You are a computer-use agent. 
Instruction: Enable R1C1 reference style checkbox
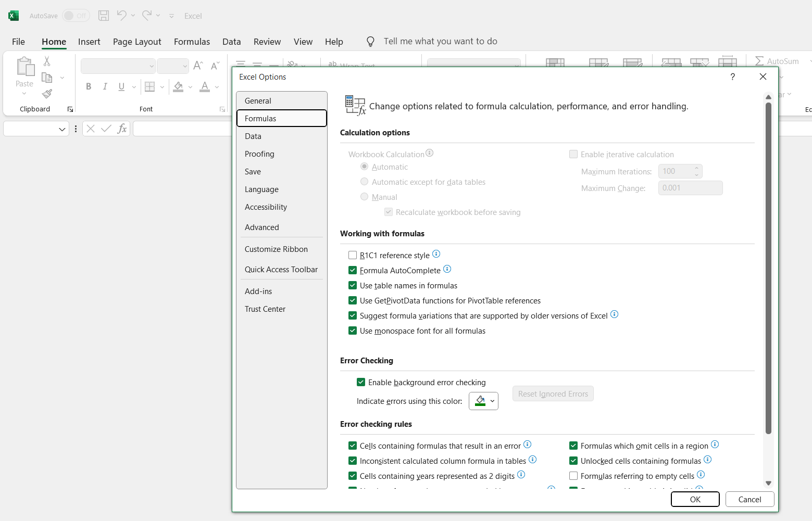tap(353, 255)
